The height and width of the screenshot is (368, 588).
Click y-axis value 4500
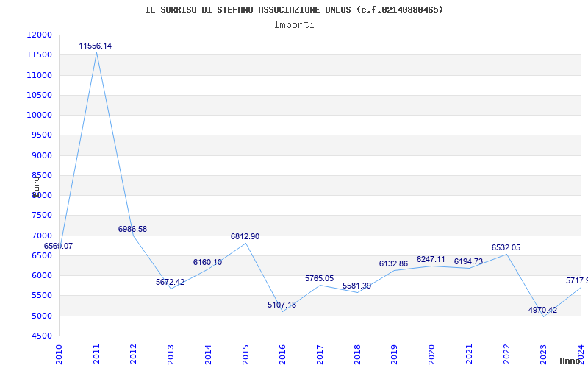coord(41,336)
